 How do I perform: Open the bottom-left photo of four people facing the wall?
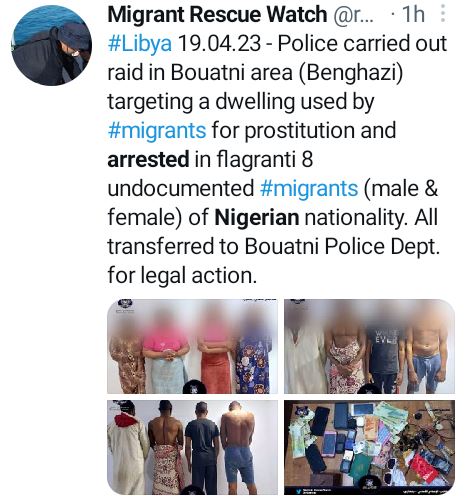(192, 447)
